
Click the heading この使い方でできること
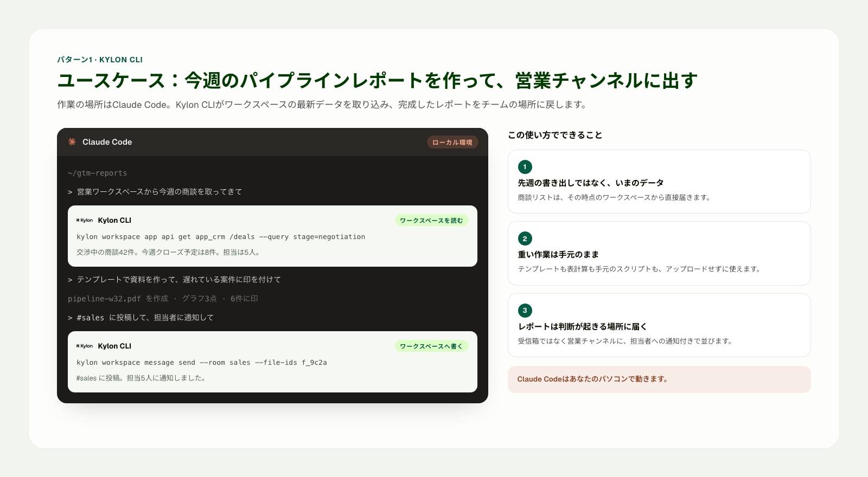point(555,135)
